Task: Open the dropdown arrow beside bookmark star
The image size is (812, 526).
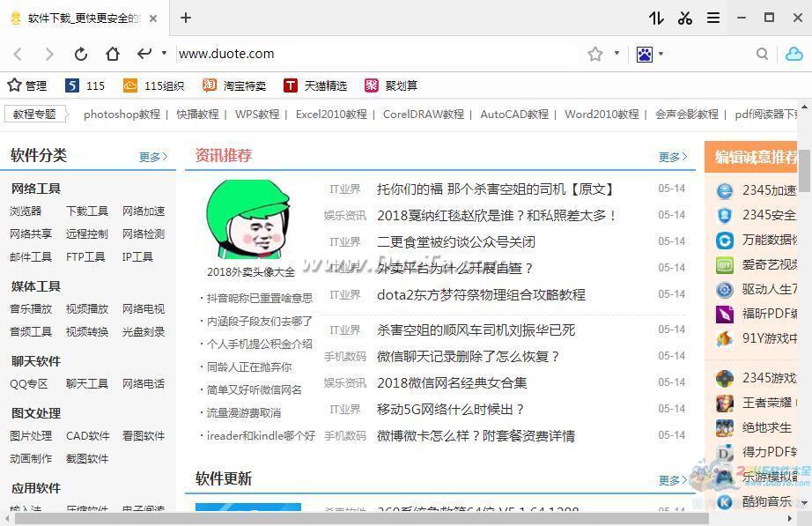Action: coord(616,54)
